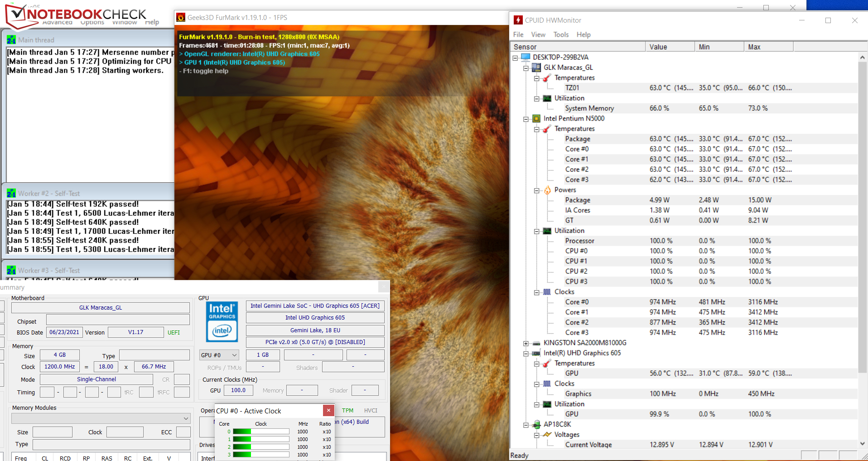Select the motherboard icon beside GLK Maracas_GL in HWMonitor

pyautogui.click(x=536, y=68)
